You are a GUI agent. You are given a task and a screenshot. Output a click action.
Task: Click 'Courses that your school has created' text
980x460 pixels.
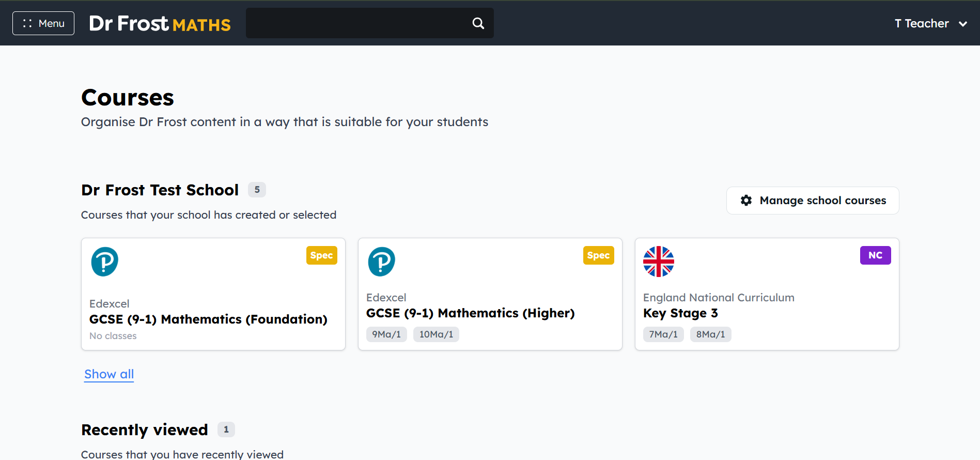click(209, 215)
